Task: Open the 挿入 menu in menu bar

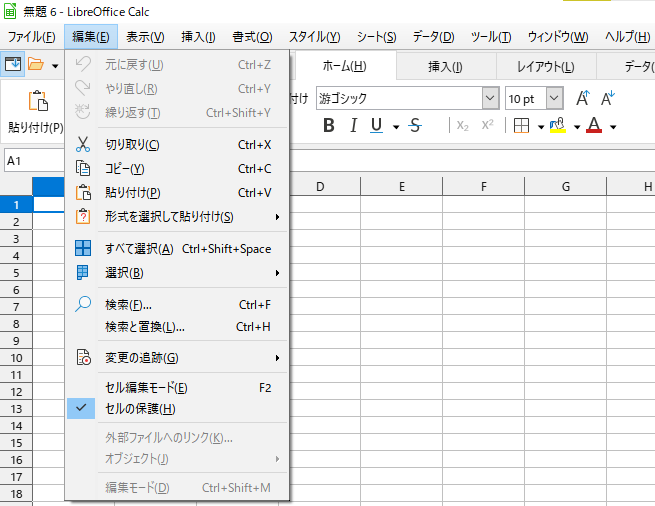Action: (198, 37)
